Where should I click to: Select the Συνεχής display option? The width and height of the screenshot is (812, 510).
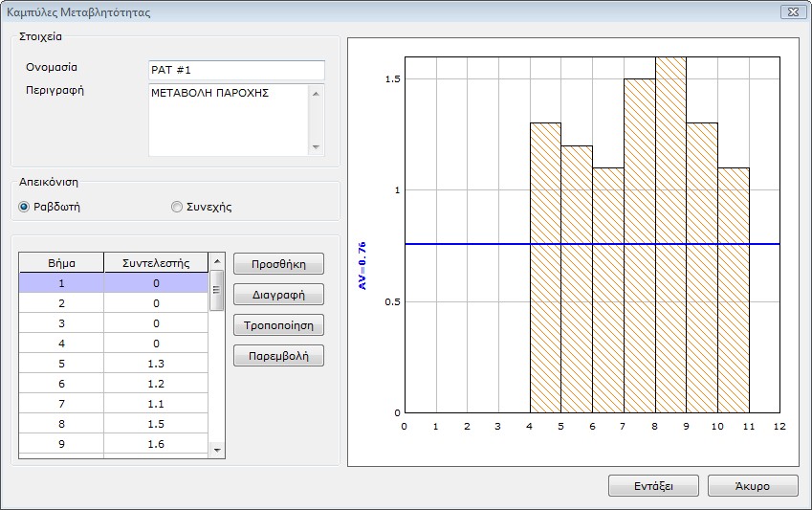(176, 207)
